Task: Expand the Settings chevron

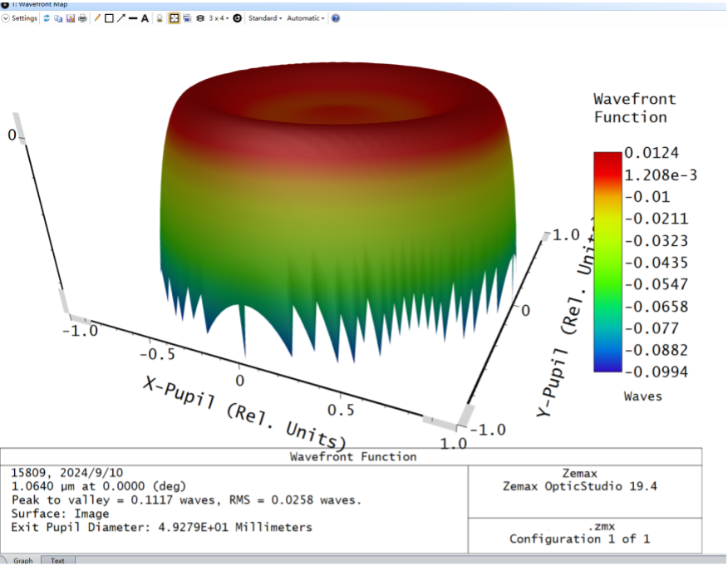Action: (x=6, y=18)
